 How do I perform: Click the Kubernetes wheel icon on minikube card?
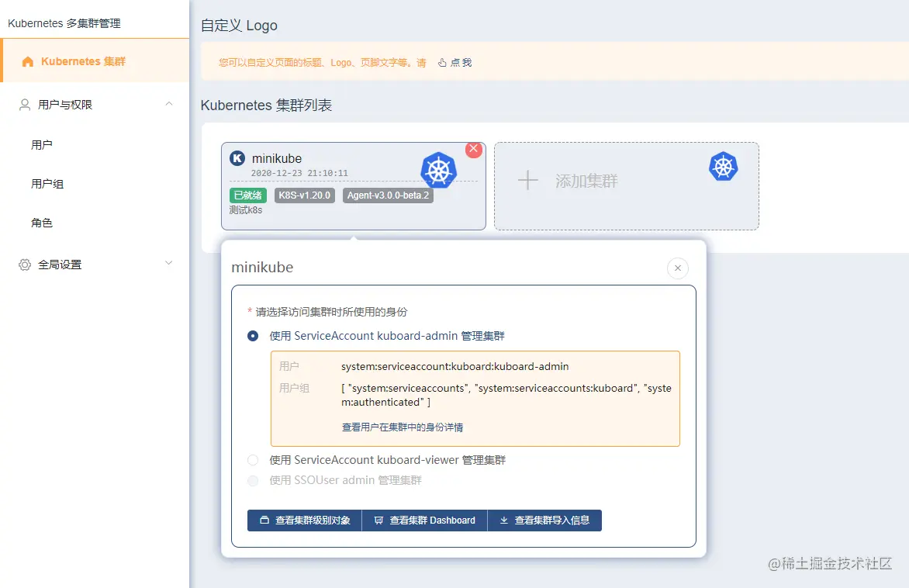(x=438, y=170)
